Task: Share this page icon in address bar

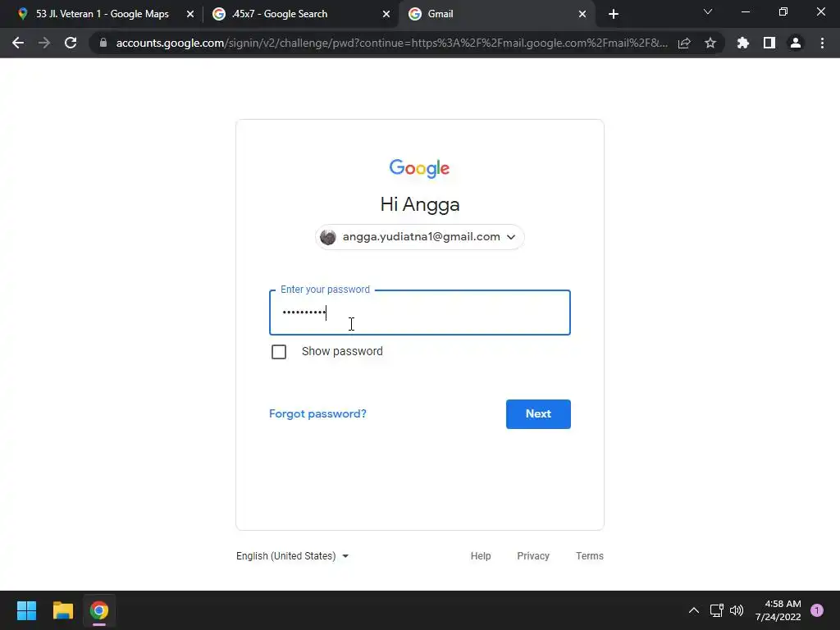Action: coord(684,43)
